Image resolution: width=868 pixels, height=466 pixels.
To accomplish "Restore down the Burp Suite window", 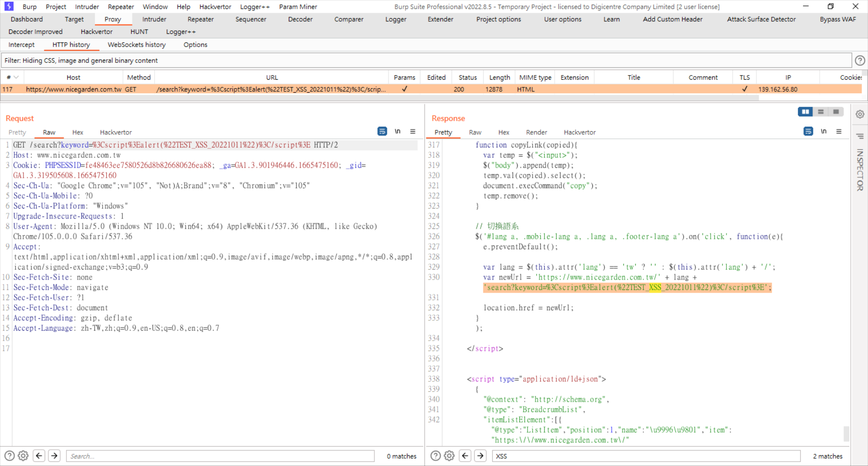I will (830, 6).
